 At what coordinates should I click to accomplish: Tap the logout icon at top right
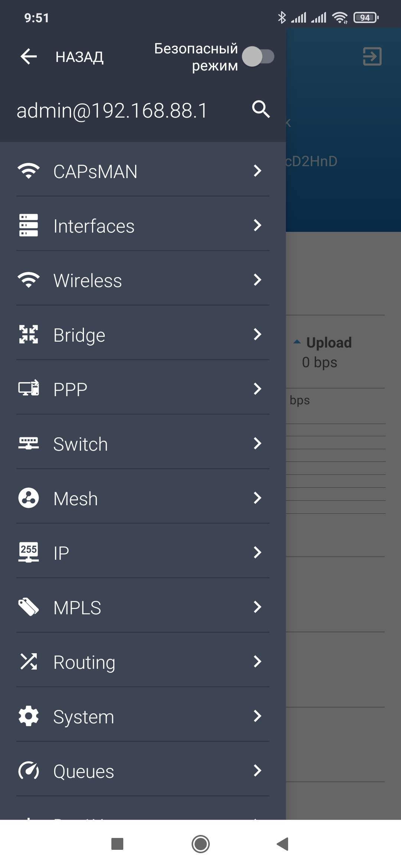tap(372, 56)
